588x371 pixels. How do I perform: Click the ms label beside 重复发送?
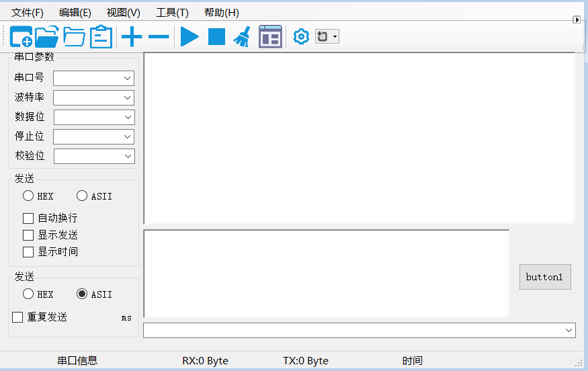(126, 318)
